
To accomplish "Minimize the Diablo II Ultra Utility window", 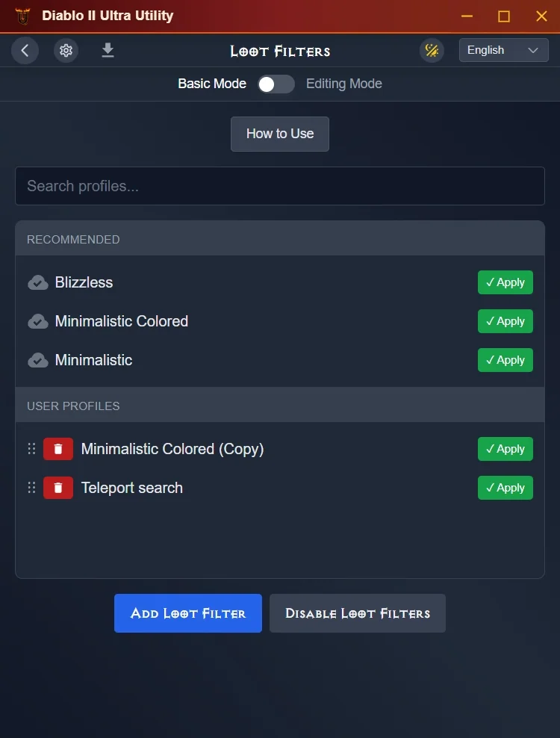I will point(467,16).
